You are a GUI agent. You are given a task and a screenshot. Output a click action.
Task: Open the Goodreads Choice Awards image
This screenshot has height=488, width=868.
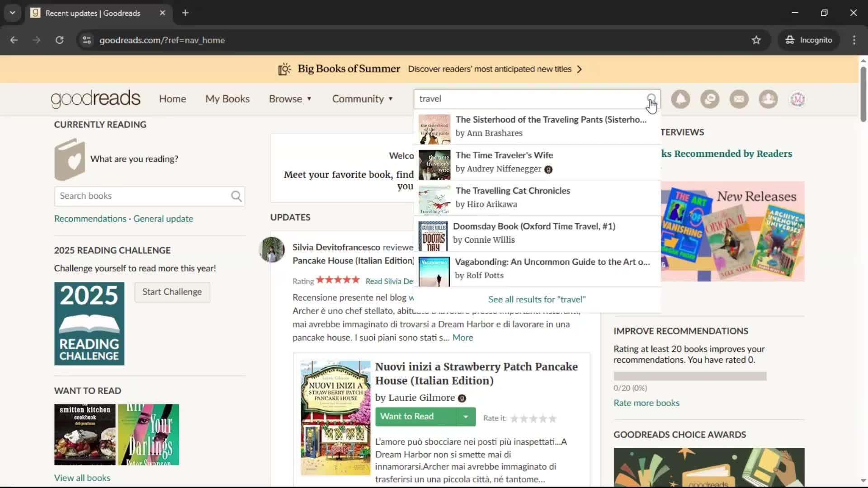click(709, 468)
